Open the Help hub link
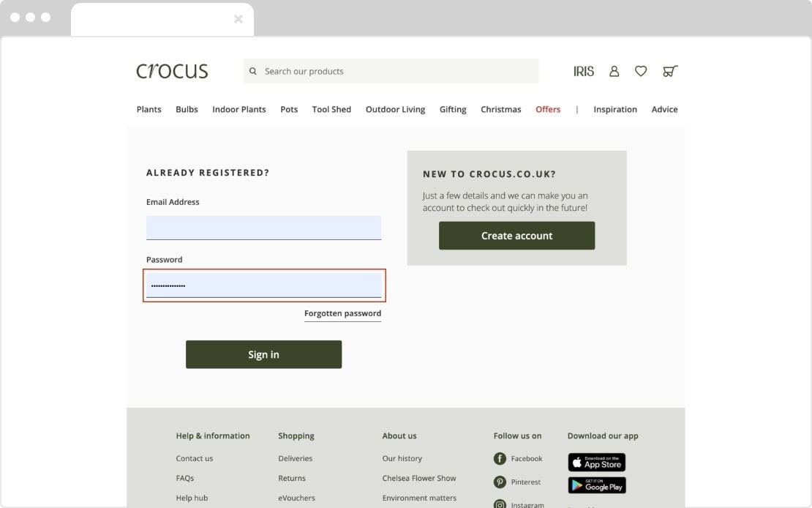This screenshot has width=812, height=508. 192,498
